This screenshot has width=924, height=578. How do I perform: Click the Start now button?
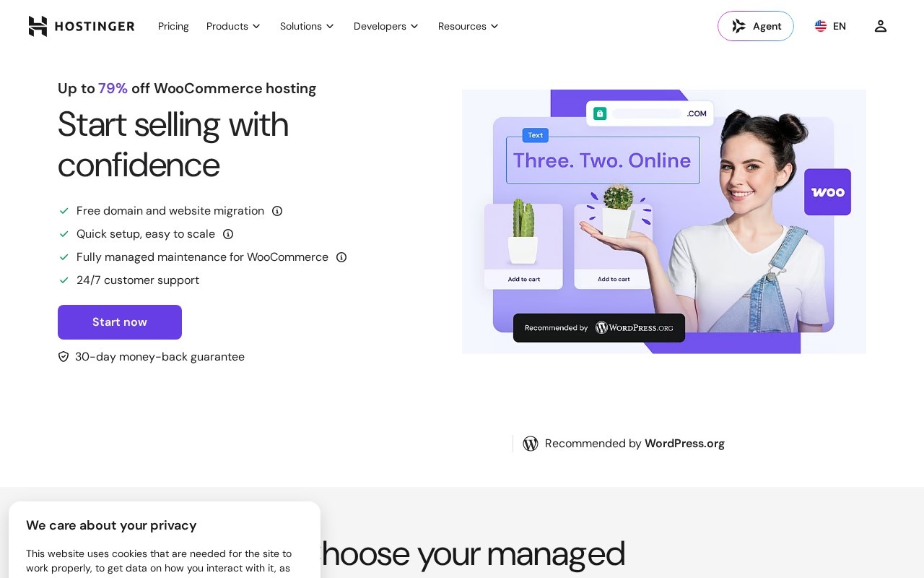point(120,322)
